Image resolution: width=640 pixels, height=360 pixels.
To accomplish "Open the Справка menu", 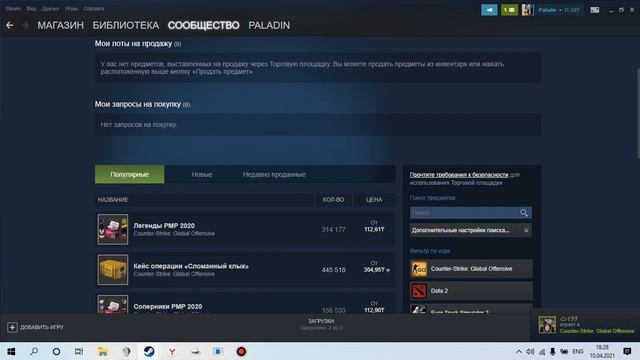I will 94,9.
